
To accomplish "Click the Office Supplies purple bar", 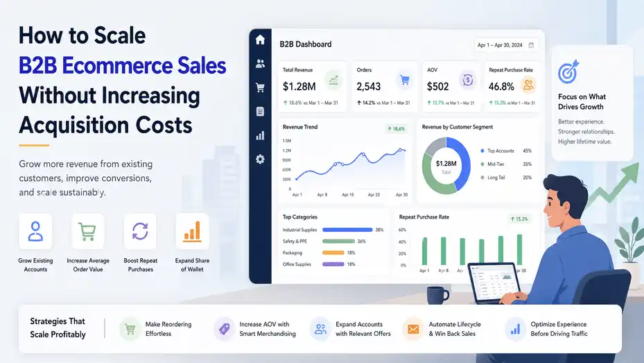I will [333, 264].
